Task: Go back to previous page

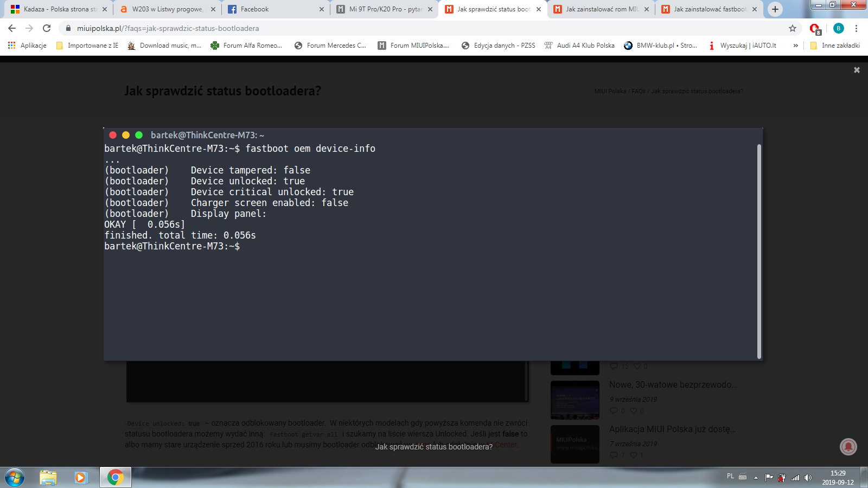Action: tap(12, 28)
